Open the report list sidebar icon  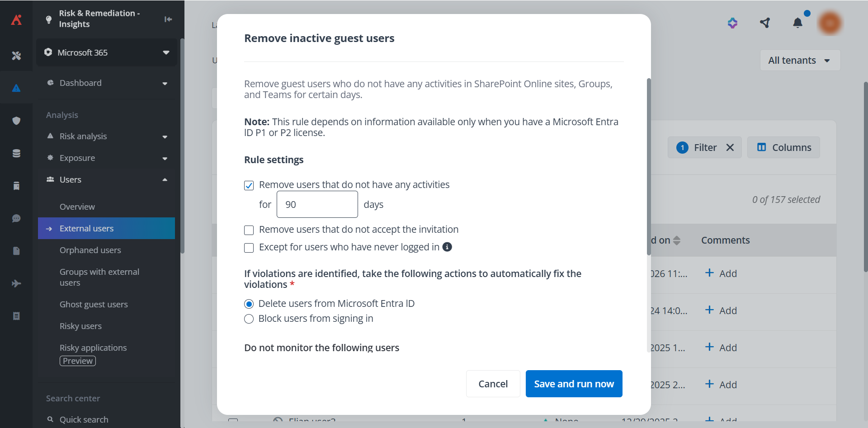(16, 316)
